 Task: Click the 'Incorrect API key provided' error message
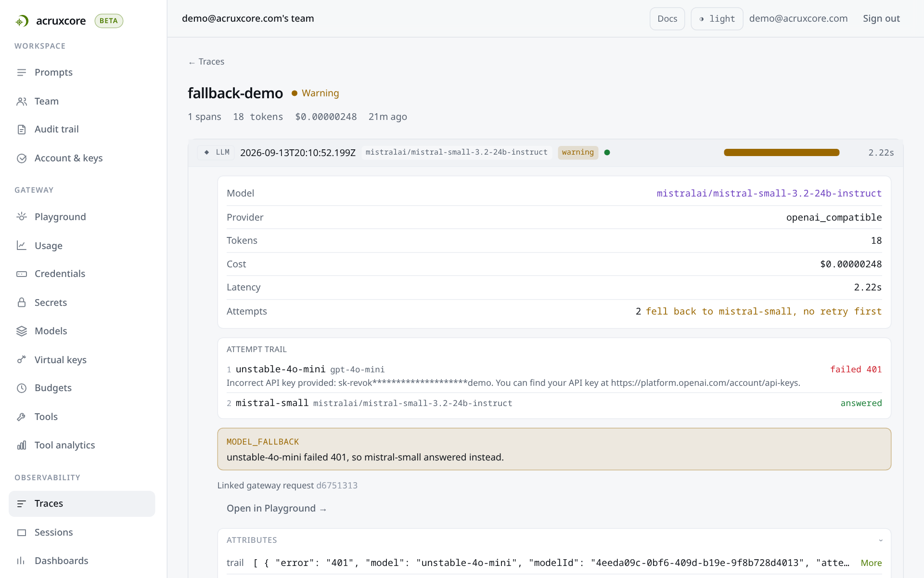pyautogui.click(x=513, y=383)
